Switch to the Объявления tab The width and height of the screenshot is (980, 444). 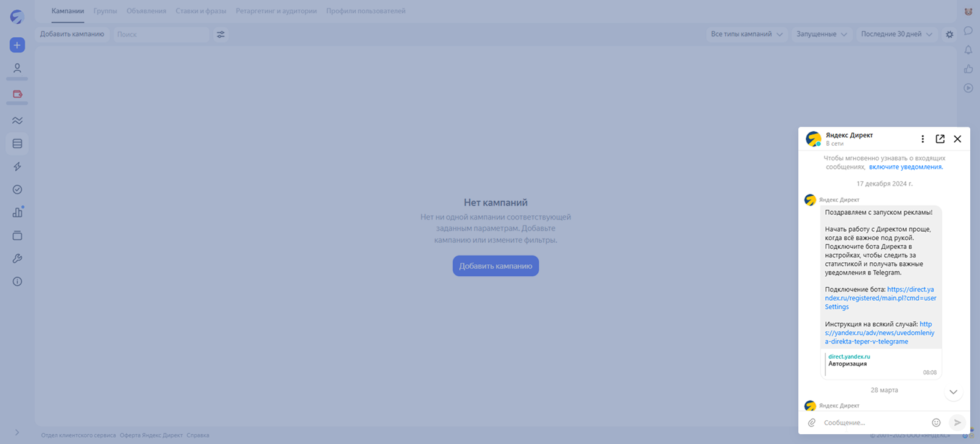pyautogui.click(x=146, y=11)
